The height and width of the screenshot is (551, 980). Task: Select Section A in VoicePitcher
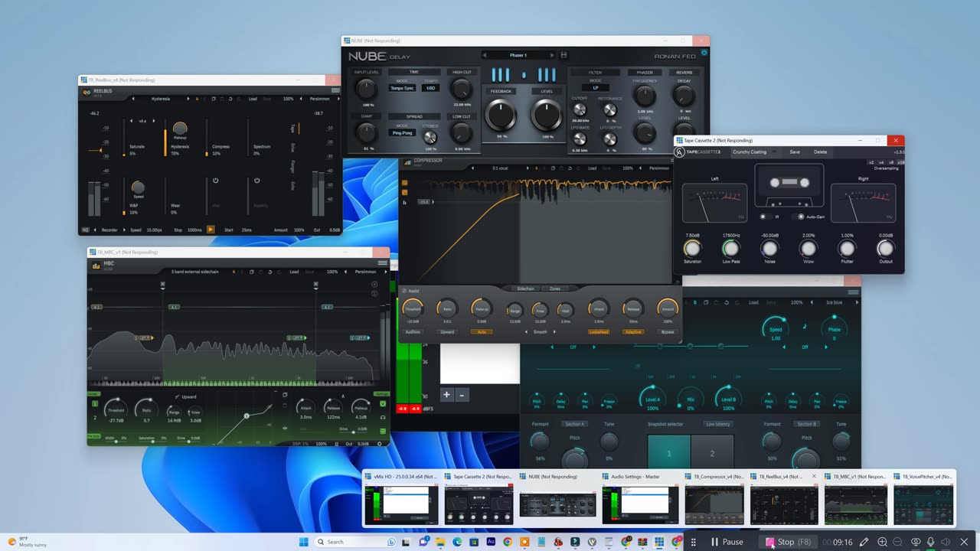point(574,424)
